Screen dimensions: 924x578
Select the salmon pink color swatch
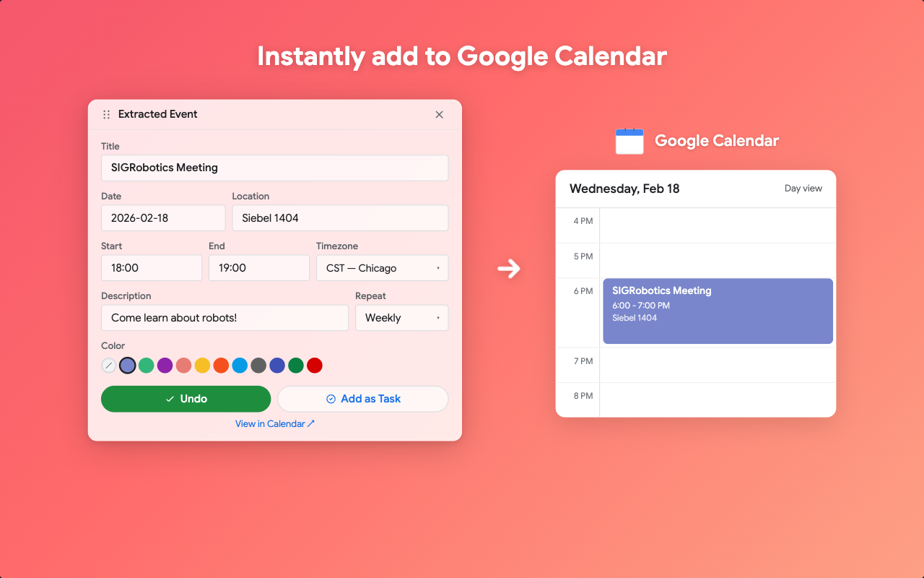tap(184, 366)
